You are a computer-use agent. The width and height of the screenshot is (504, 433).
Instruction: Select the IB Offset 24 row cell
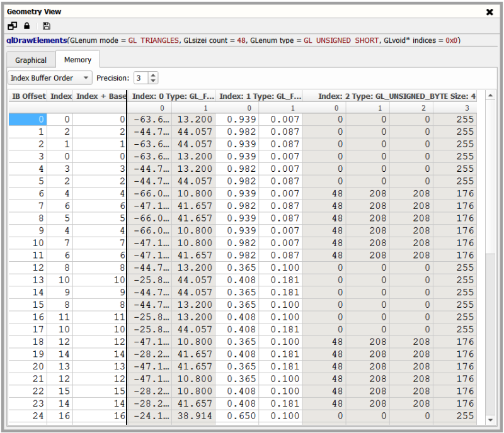coord(28,415)
